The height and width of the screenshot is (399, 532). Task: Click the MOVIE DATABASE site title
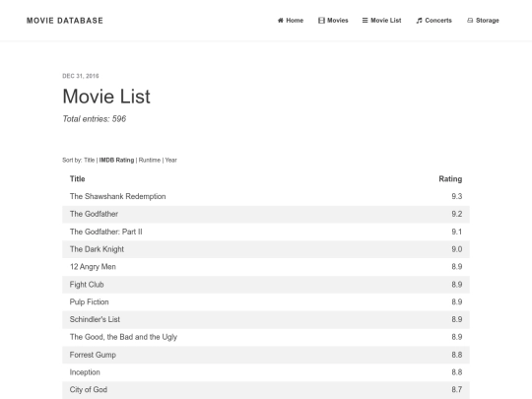[x=65, y=21]
